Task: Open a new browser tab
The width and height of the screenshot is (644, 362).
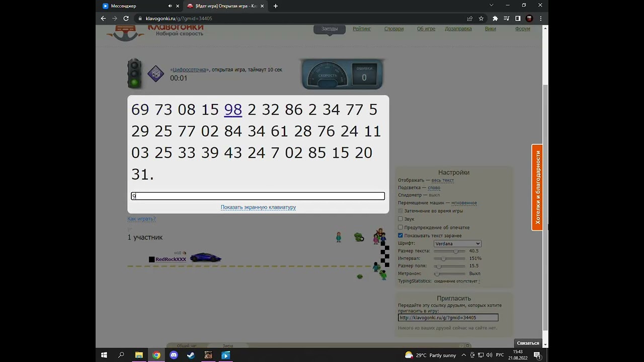Action: pyautogui.click(x=275, y=6)
